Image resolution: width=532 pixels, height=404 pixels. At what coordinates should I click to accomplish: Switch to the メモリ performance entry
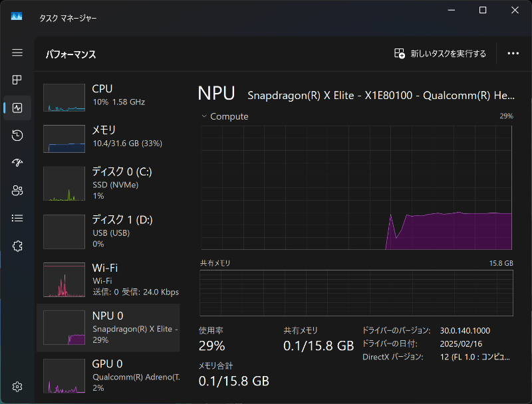coord(108,138)
